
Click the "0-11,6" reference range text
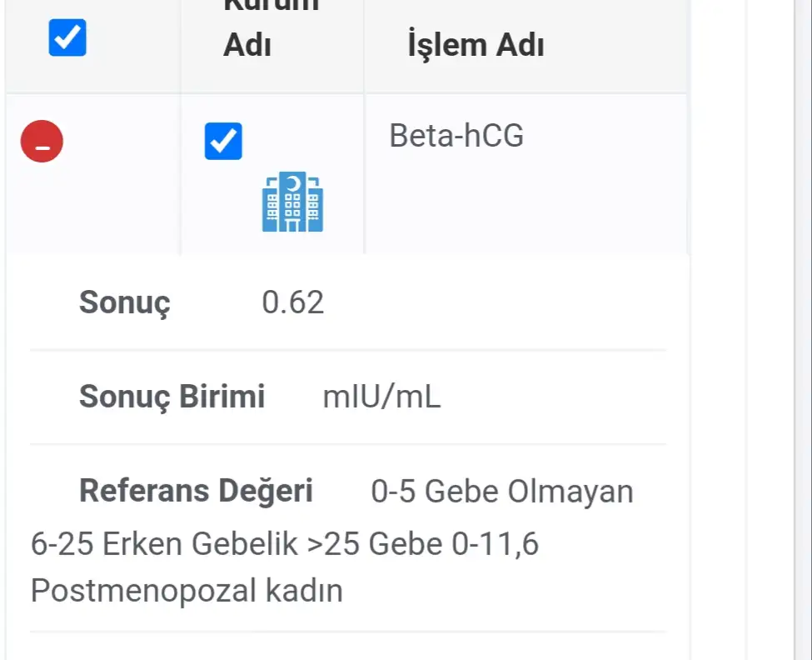[x=496, y=544]
